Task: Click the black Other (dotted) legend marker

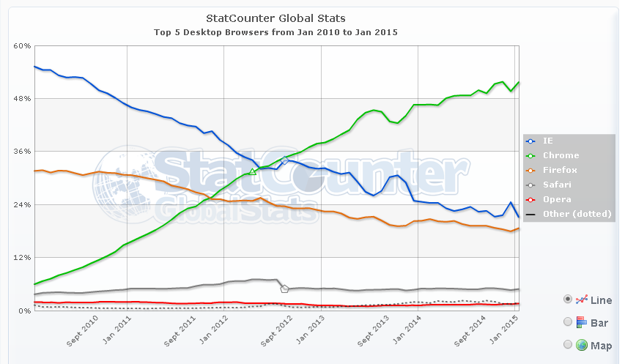Action: (x=530, y=214)
